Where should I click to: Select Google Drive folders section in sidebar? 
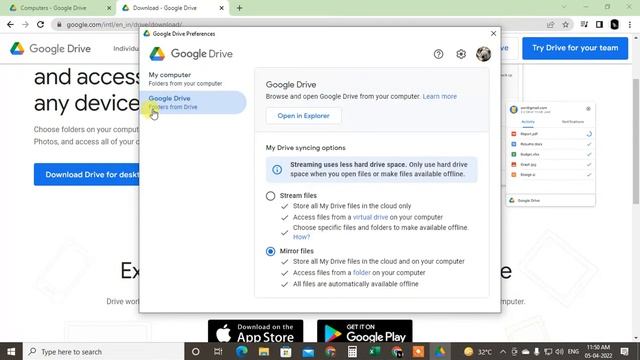(193, 102)
